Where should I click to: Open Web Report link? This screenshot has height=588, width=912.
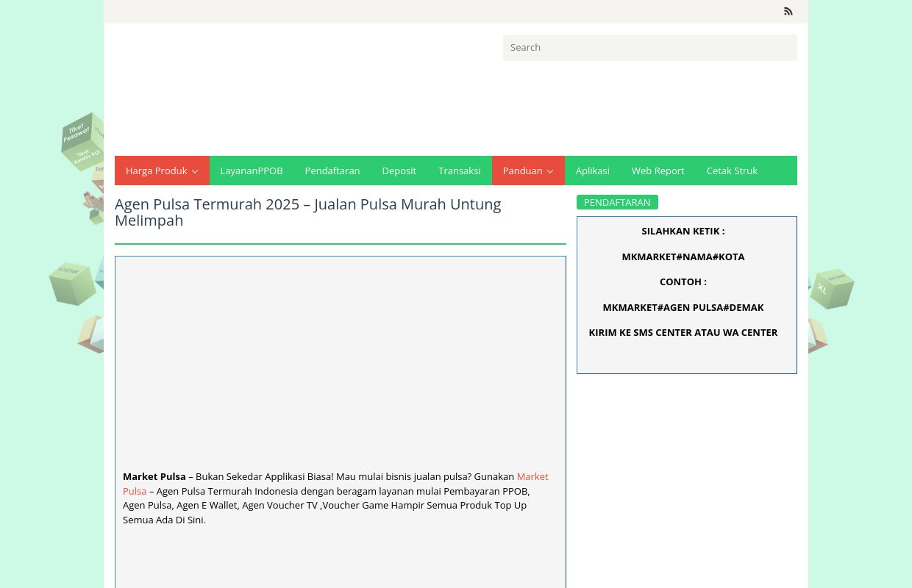658,171
